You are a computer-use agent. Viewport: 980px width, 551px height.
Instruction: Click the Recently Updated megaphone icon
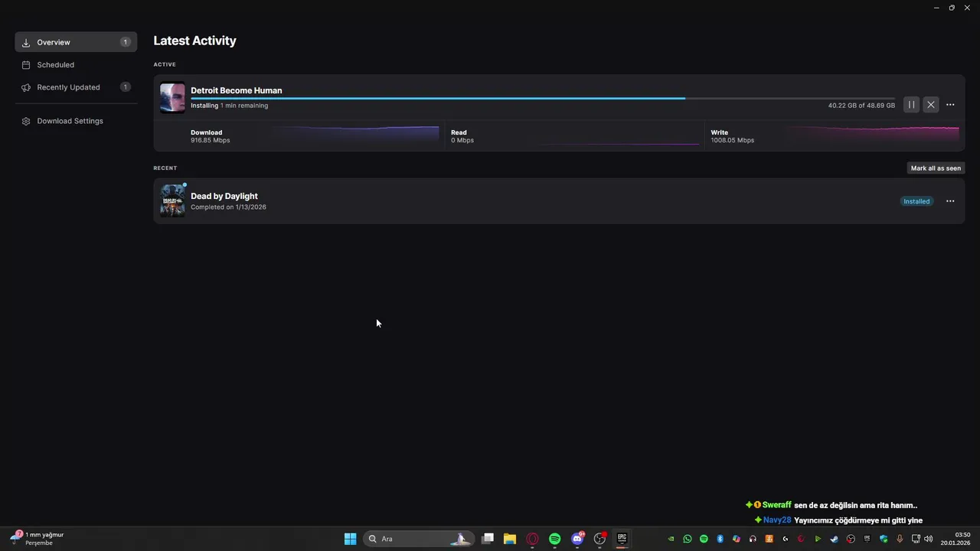click(x=26, y=87)
